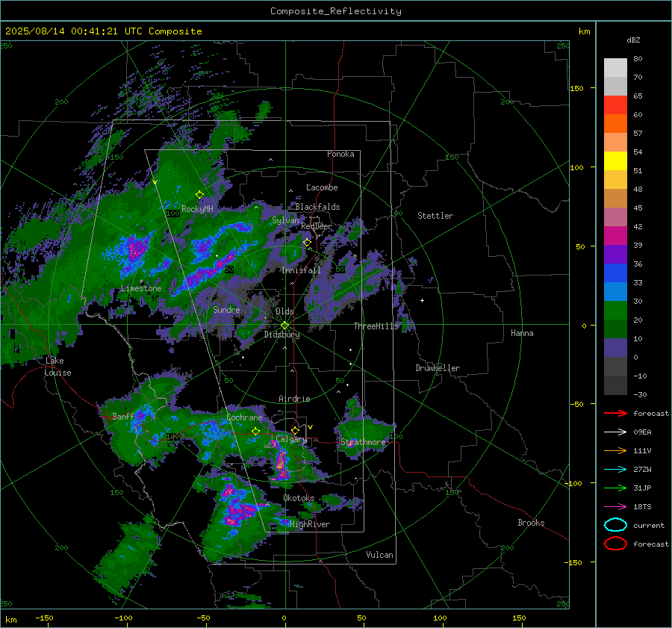
Task: Click the Airdrie city label
Action: [294, 399]
